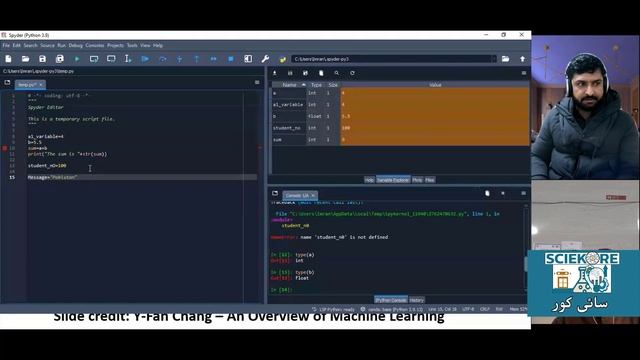Stop debugging blue square icon
Viewport: 640px width, 360px height.
(231, 59)
